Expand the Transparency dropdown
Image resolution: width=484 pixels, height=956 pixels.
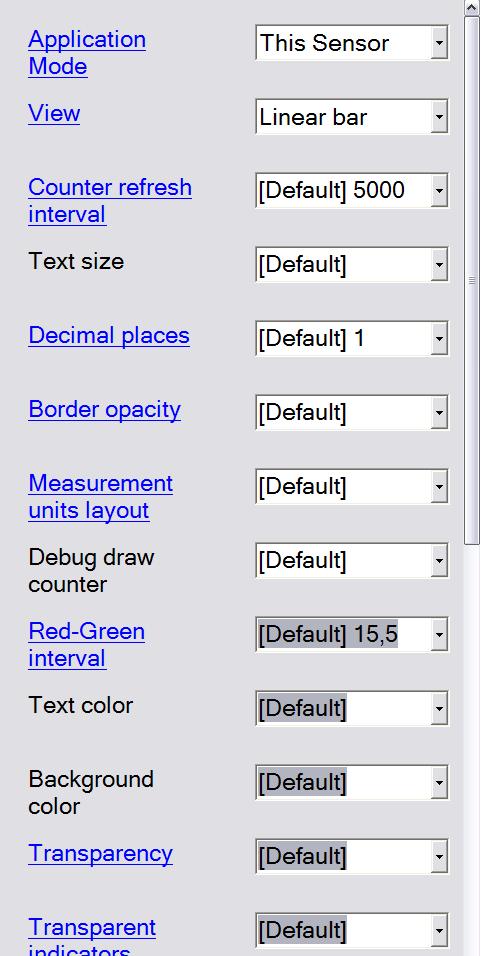[352, 856]
